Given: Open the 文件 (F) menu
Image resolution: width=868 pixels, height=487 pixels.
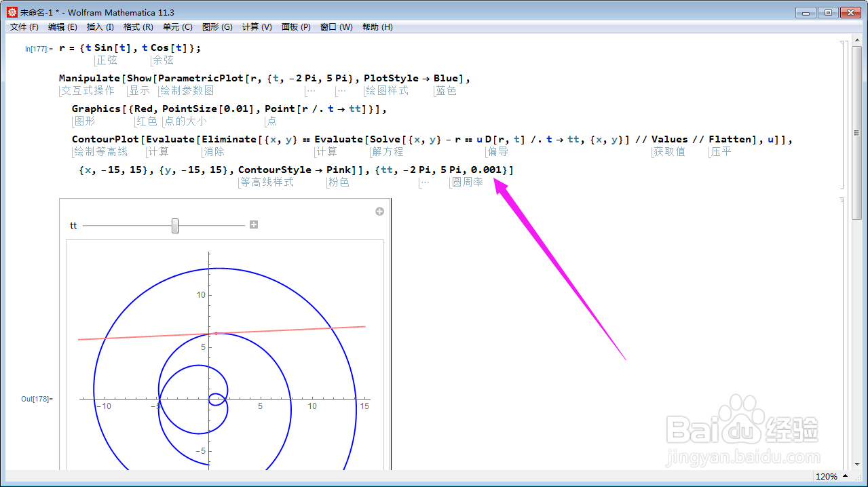Looking at the screenshot, I should [x=24, y=27].
